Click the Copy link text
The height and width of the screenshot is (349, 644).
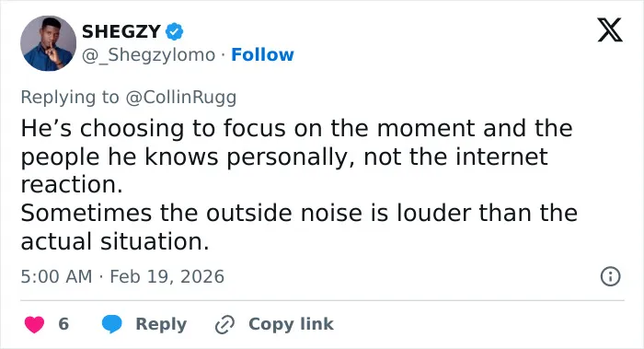tap(291, 324)
